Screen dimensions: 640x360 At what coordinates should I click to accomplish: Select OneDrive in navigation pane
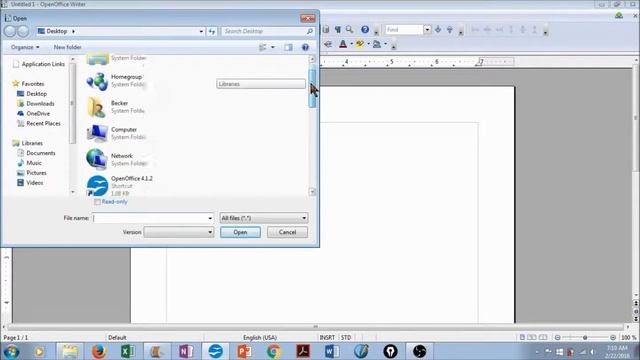click(x=33, y=113)
